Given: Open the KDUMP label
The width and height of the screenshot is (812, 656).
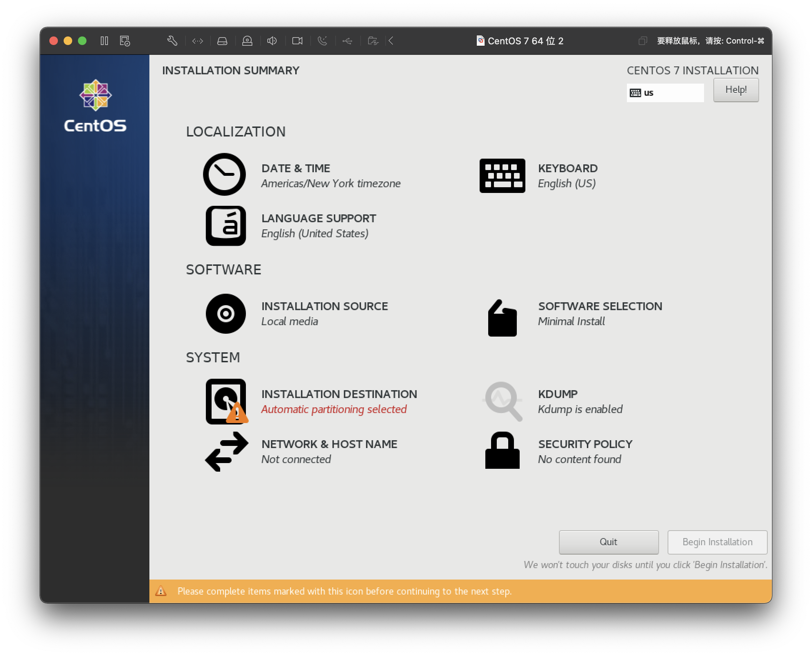Looking at the screenshot, I should [x=558, y=394].
